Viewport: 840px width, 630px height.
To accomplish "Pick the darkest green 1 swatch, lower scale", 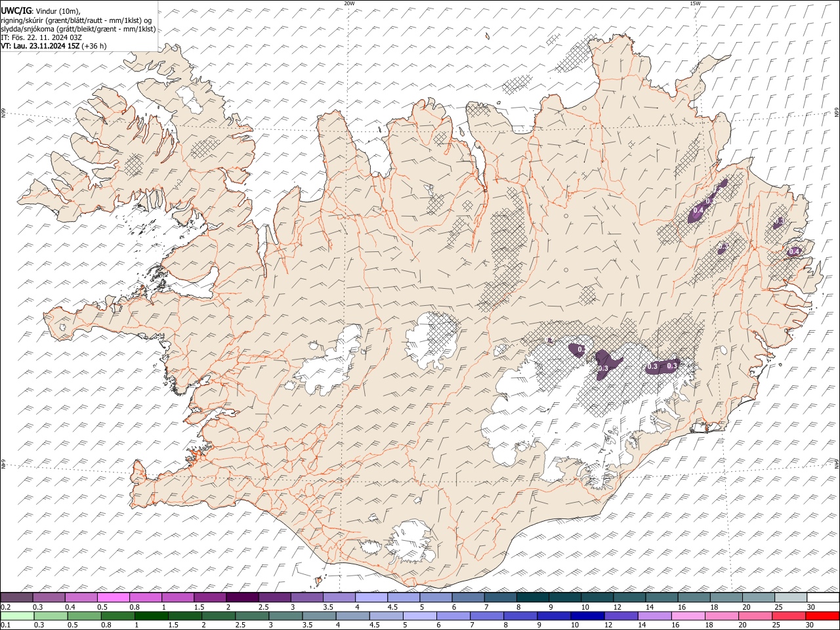I will 152,616.
